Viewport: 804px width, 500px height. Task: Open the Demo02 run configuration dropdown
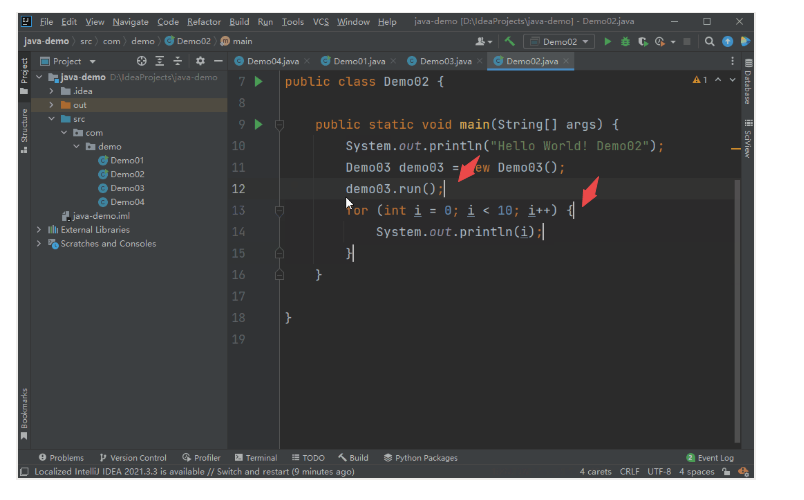tap(558, 42)
